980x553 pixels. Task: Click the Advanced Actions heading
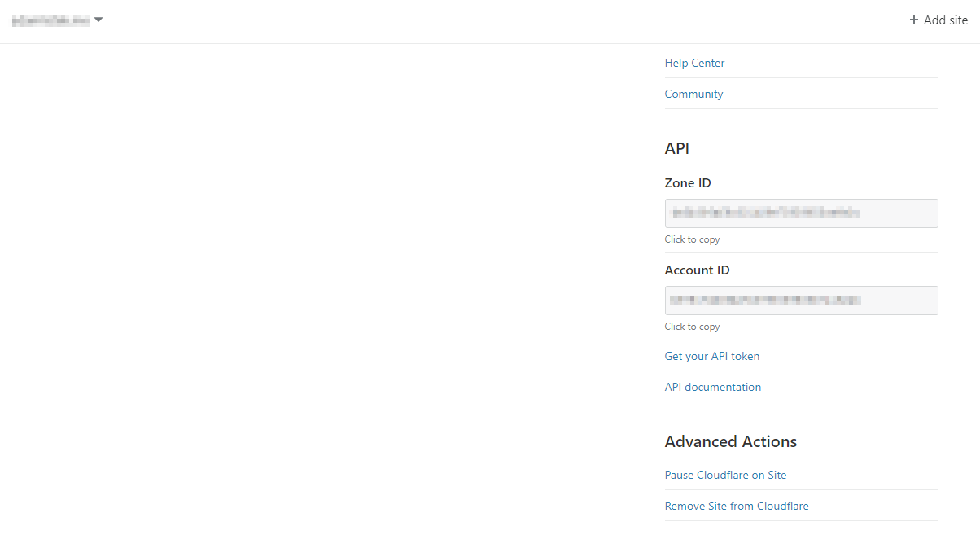pos(730,441)
